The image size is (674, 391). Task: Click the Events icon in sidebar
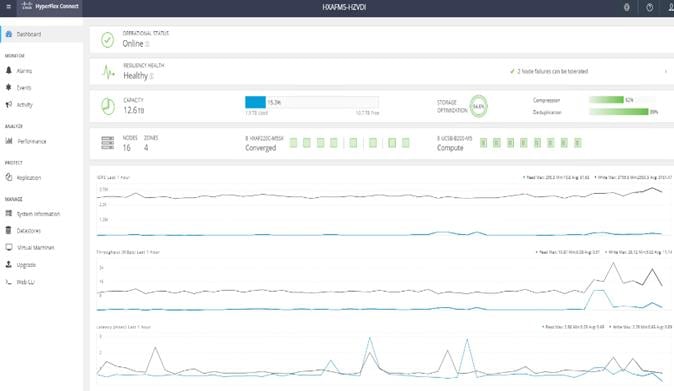click(x=9, y=87)
